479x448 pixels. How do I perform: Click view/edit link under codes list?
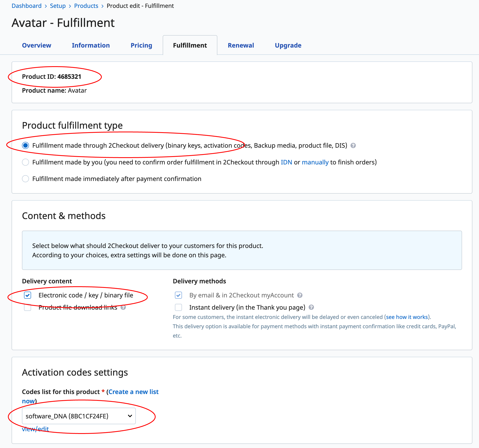click(x=35, y=429)
